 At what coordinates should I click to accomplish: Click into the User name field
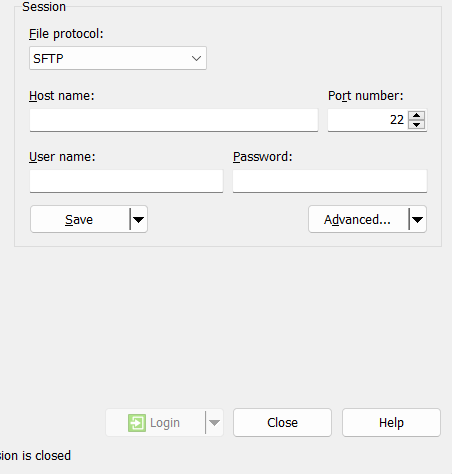126,181
